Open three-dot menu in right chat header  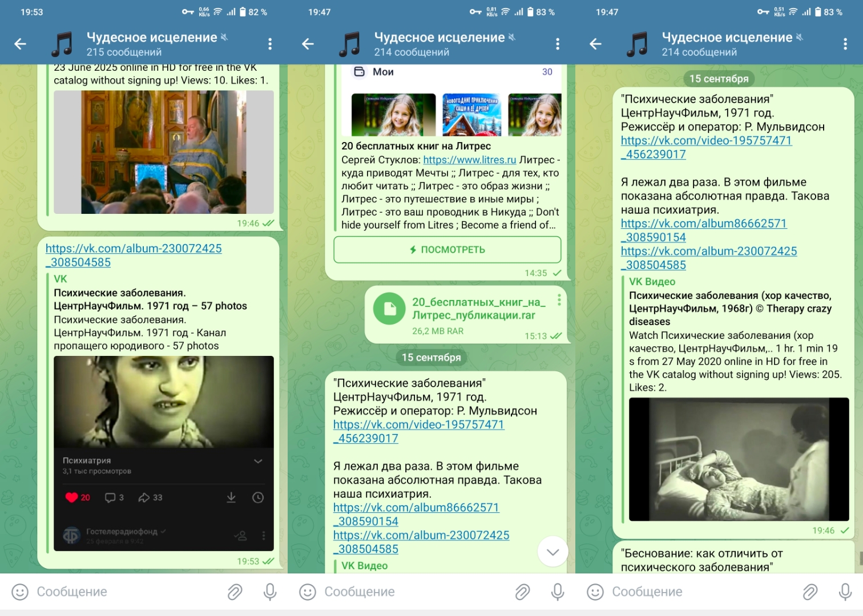[x=845, y=44]
